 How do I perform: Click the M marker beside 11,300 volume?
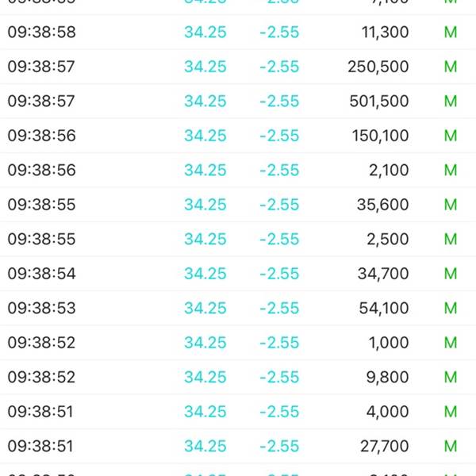[x=451, y=33]
